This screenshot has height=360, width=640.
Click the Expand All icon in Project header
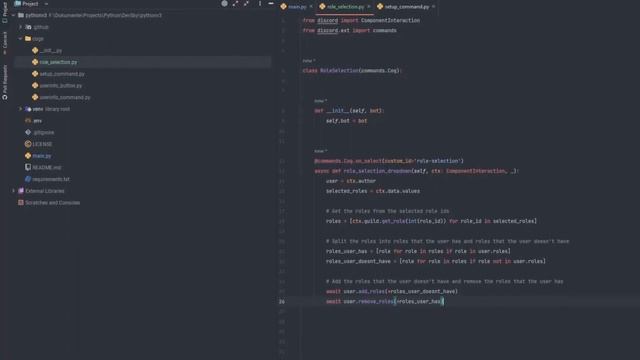tap(236, 4)
